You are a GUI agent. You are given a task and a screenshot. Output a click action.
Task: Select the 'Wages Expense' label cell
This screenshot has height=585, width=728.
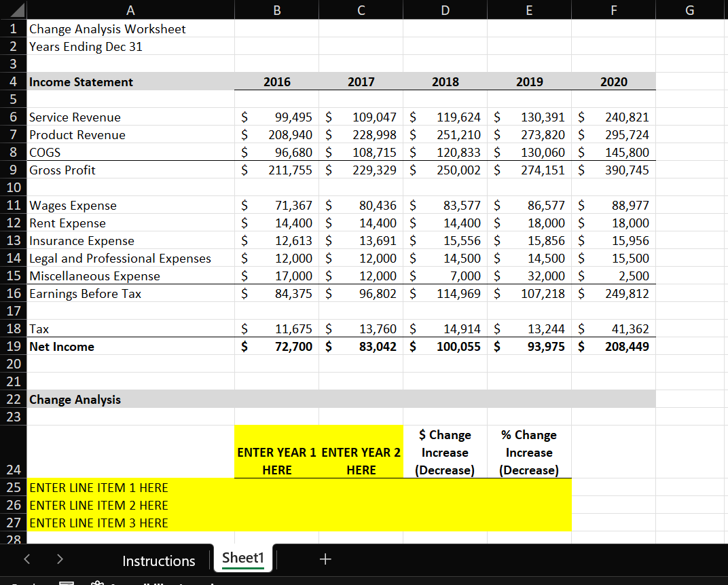pos(130,205)
